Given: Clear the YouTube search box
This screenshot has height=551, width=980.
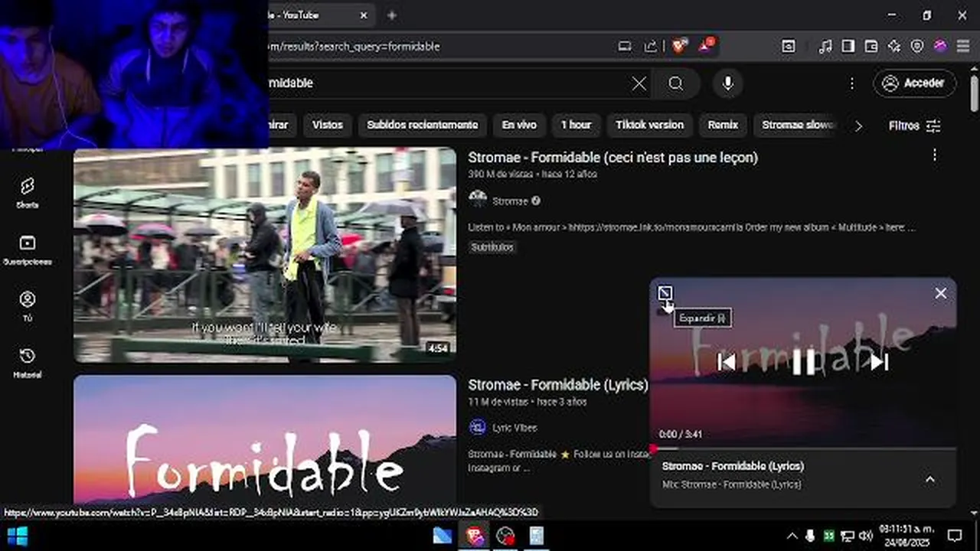Looking at the screenshot, I should (x=639, y=83).
